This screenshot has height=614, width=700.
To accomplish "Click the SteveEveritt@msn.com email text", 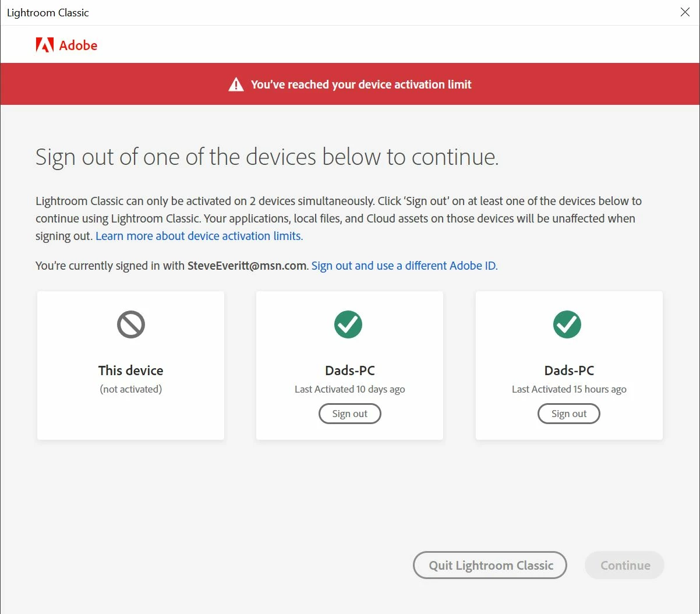I will coord(247,266).
